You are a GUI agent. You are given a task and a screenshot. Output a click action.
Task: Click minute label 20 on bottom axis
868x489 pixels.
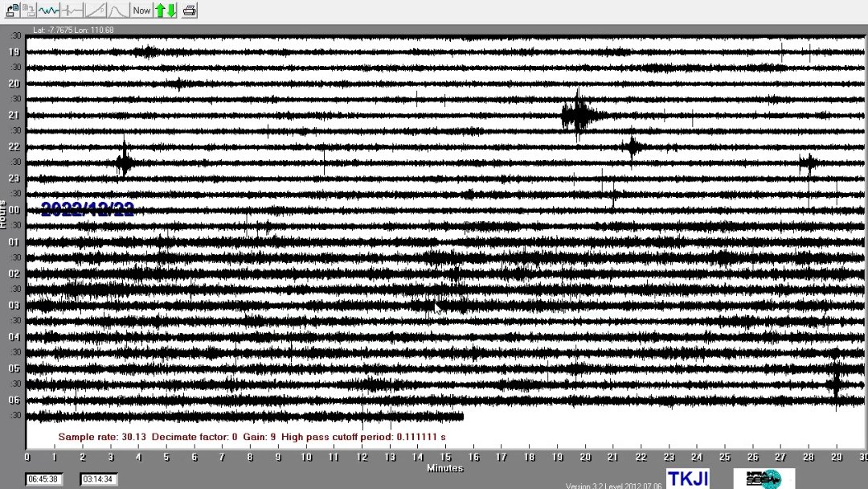click(585, 457)
